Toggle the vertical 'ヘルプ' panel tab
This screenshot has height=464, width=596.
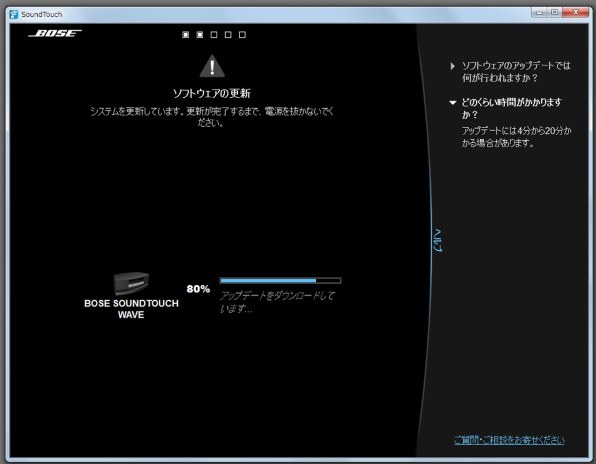coord(438,241)
